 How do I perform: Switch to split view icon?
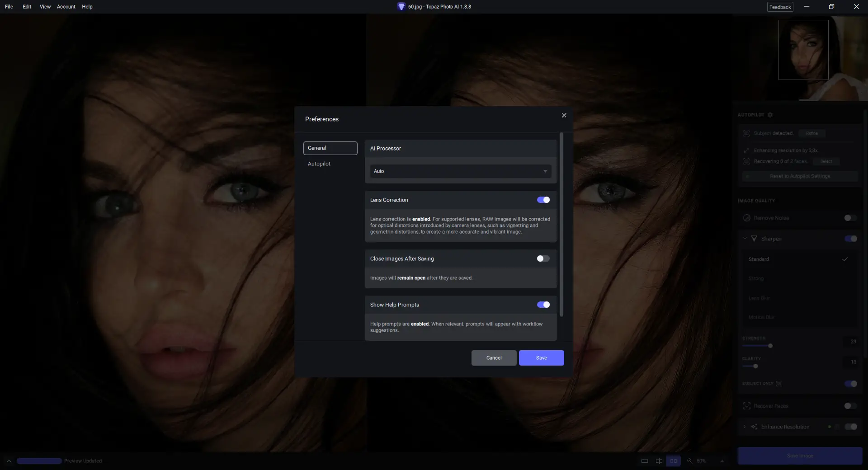tap(659, 461)
